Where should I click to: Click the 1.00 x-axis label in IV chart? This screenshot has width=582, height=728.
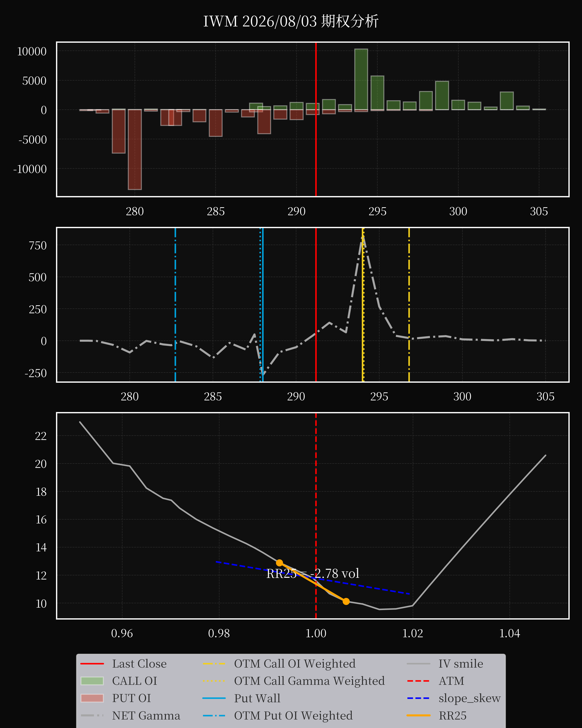point(316,633)
